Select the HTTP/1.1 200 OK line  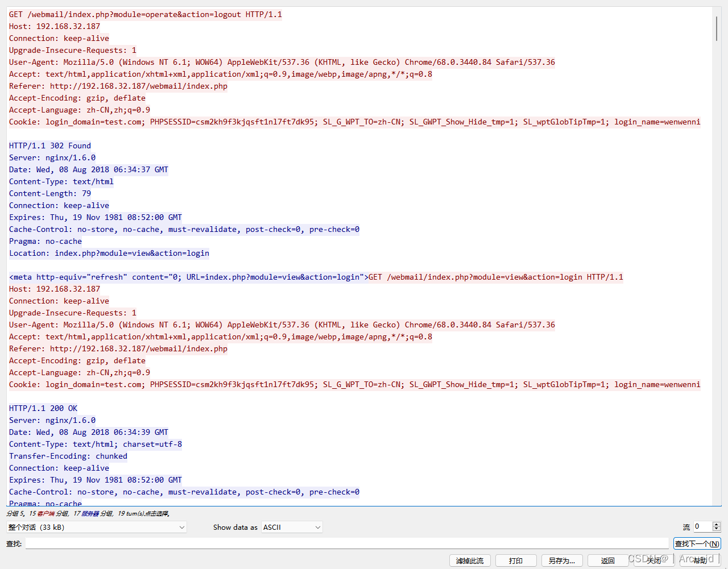coord(43,408)
